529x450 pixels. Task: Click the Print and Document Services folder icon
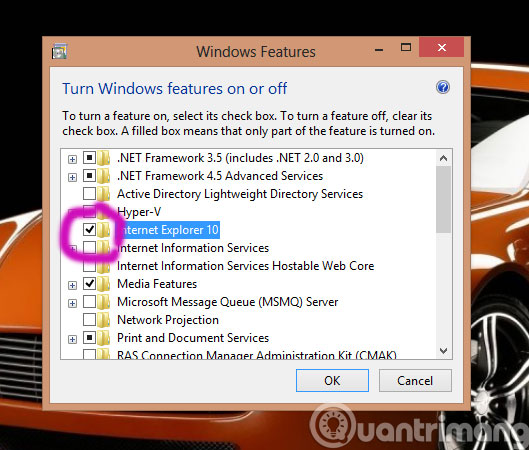pyautogui.click(x=104, y=338)
